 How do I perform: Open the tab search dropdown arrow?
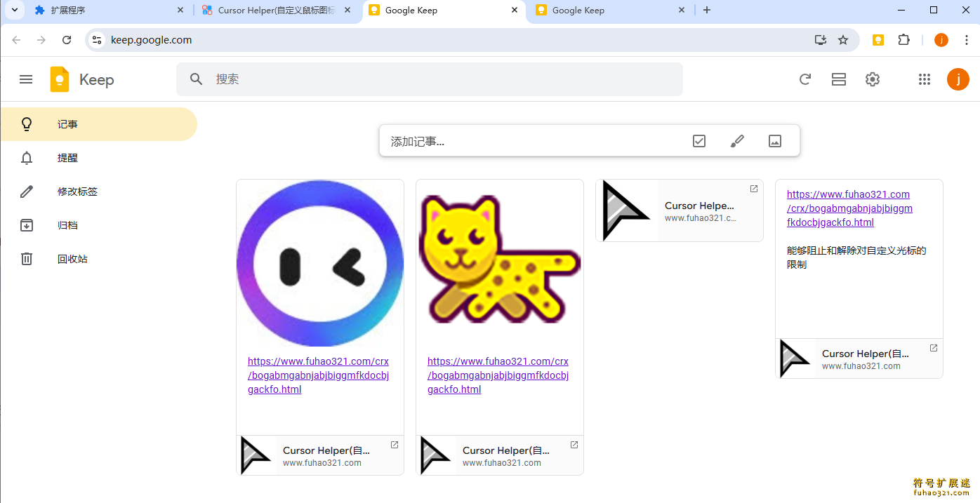(x=14, y=10)
